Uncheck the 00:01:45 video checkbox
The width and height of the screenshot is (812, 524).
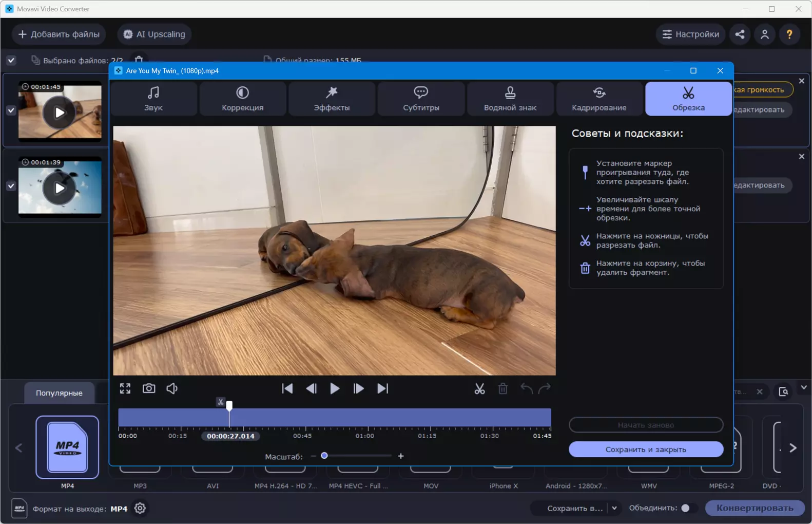pyautogui.click(x=11, y=110)
